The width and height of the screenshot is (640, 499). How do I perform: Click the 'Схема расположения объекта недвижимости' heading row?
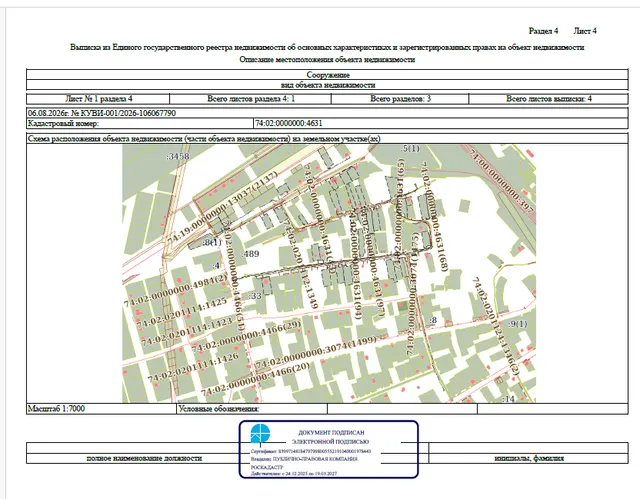(x=327, y=139)
